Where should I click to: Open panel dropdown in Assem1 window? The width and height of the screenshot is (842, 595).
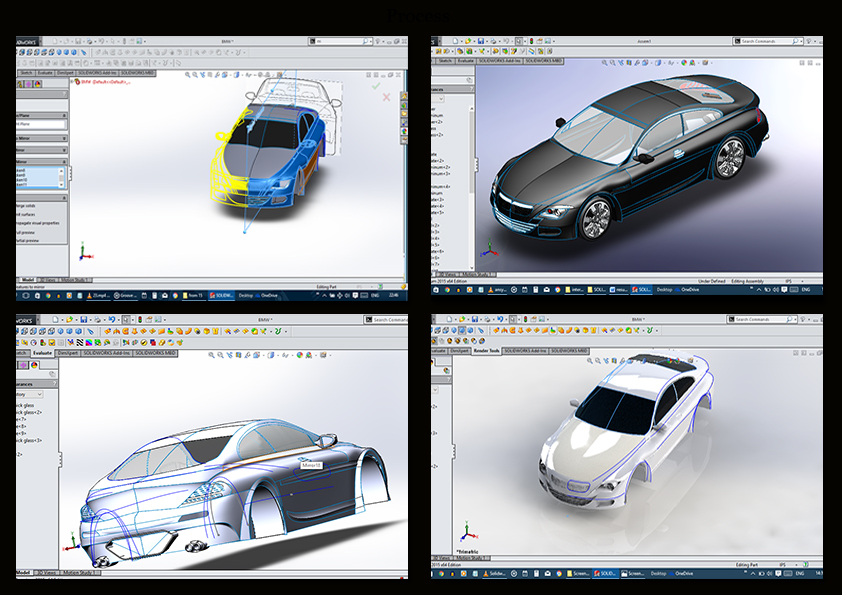441,99
